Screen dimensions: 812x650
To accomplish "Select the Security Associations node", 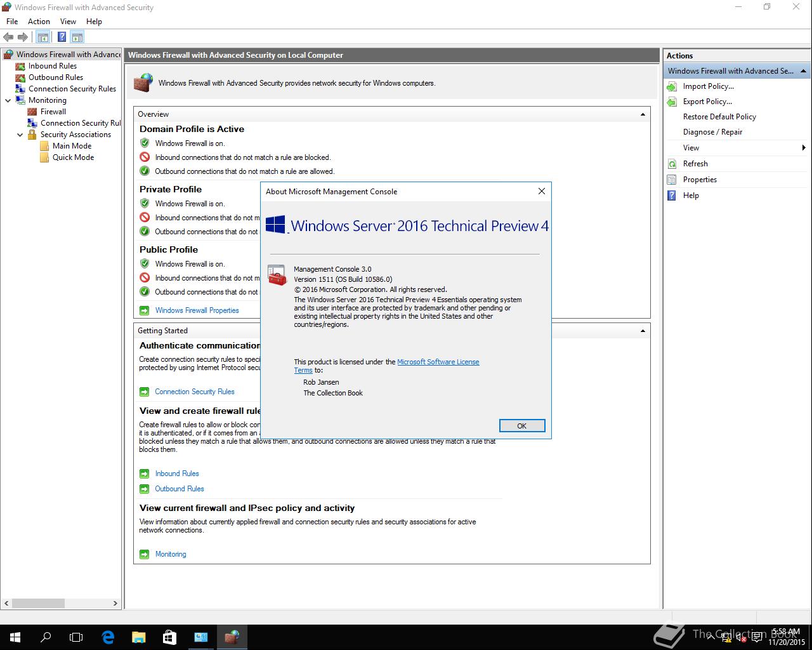I will coord(75,135).
